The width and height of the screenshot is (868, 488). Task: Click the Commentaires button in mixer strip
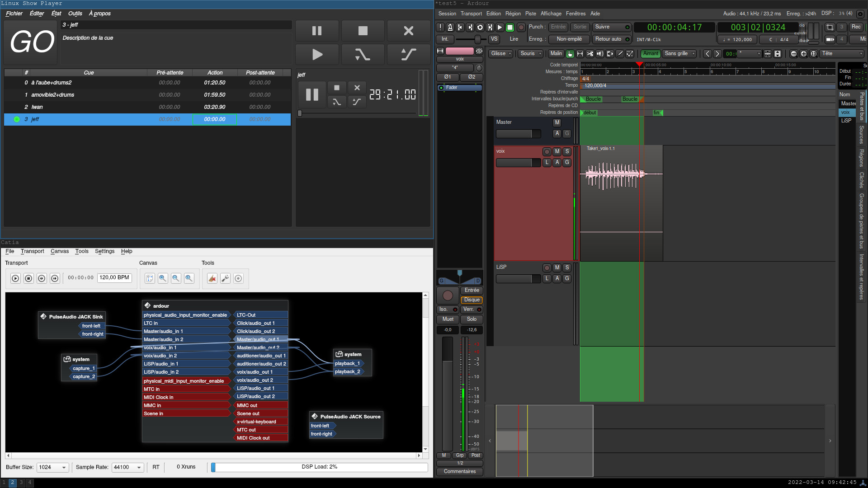click(x=459, y=472)
